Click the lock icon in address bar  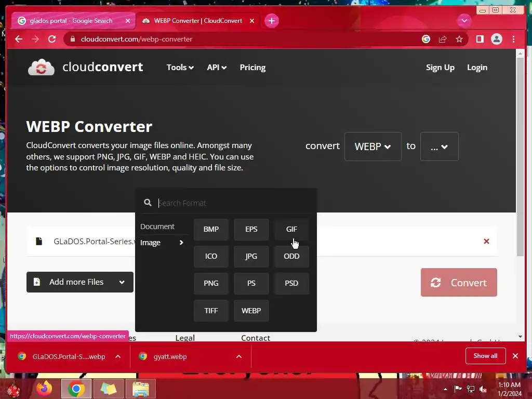click(72, 39)
